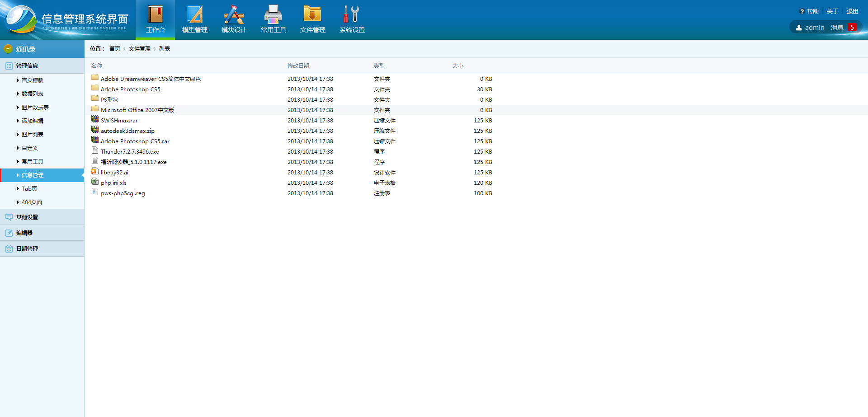Click the Illustrator icon for libeay32.ai
This screenshot has width=868, height=417.
[x=95, y=171]
